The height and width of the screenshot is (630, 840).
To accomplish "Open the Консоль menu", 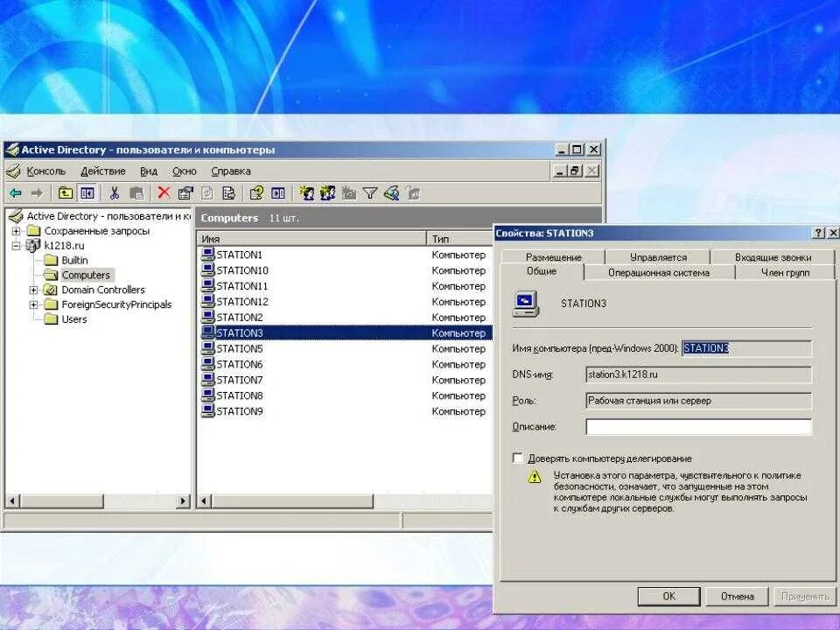I will point(46,171).
